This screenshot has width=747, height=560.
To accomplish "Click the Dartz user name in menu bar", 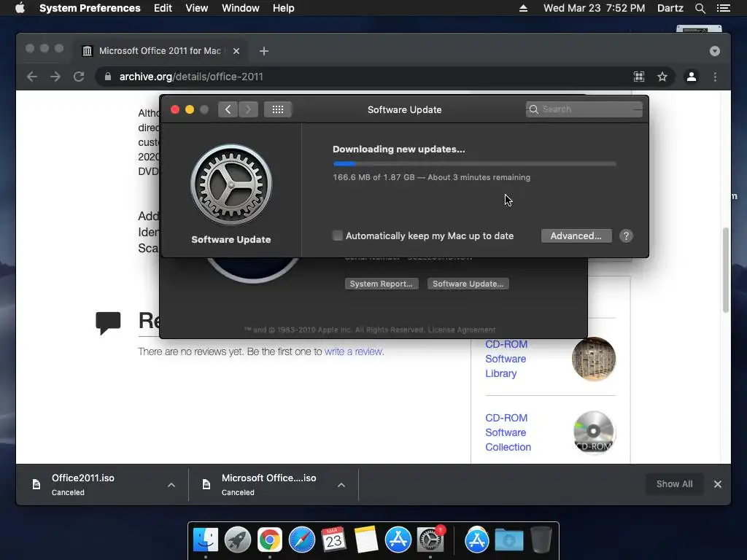I will pyautogui.click(x=670, y=8).
